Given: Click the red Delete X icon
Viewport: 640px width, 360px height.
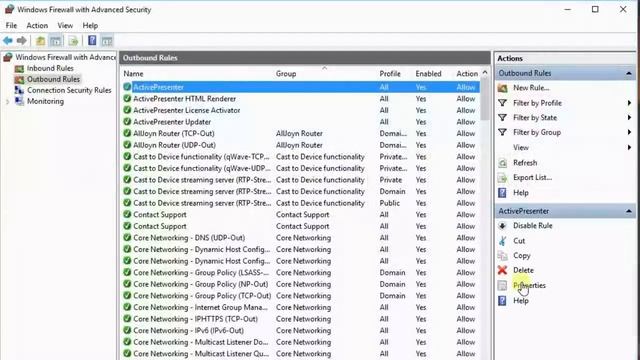Looking at the screenshot, I should [502, 270].
